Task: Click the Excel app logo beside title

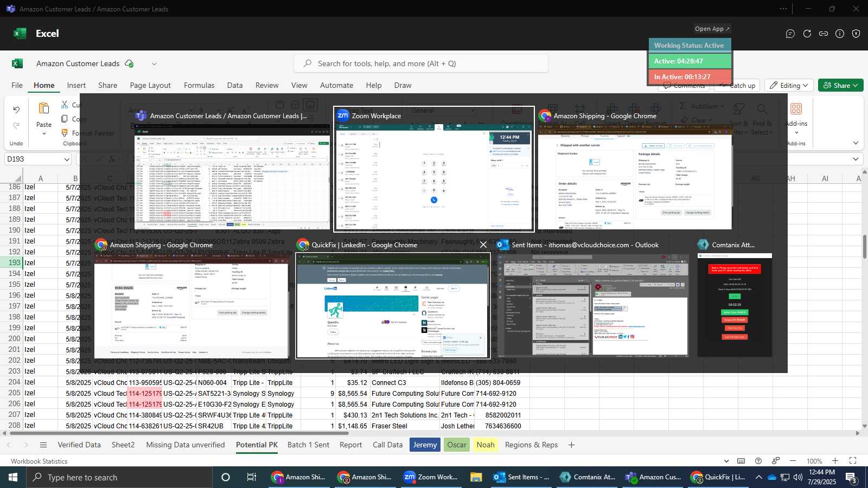Action: 17,63
